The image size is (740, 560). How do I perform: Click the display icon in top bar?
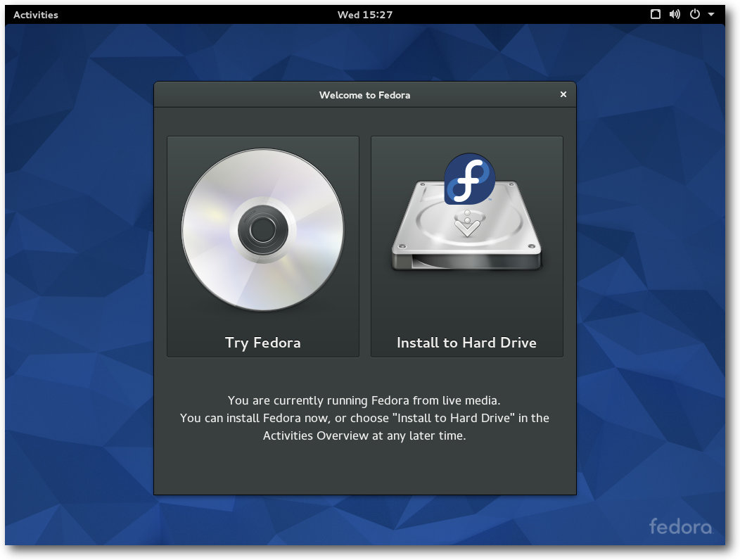(655, 14)
